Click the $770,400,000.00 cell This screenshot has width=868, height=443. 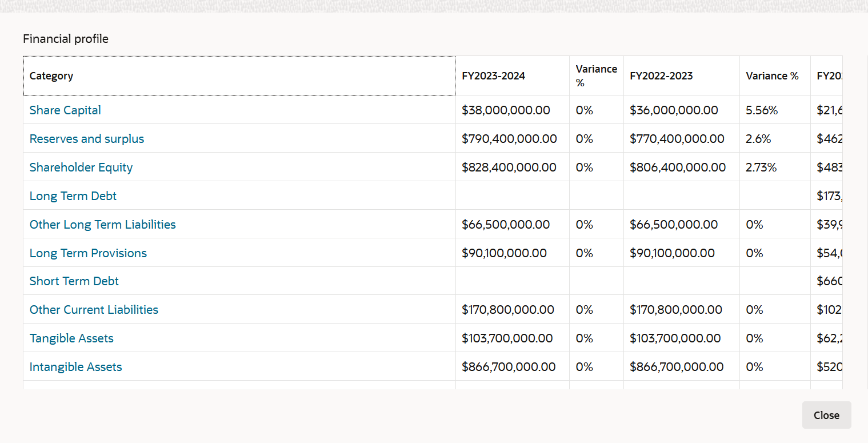682,139
